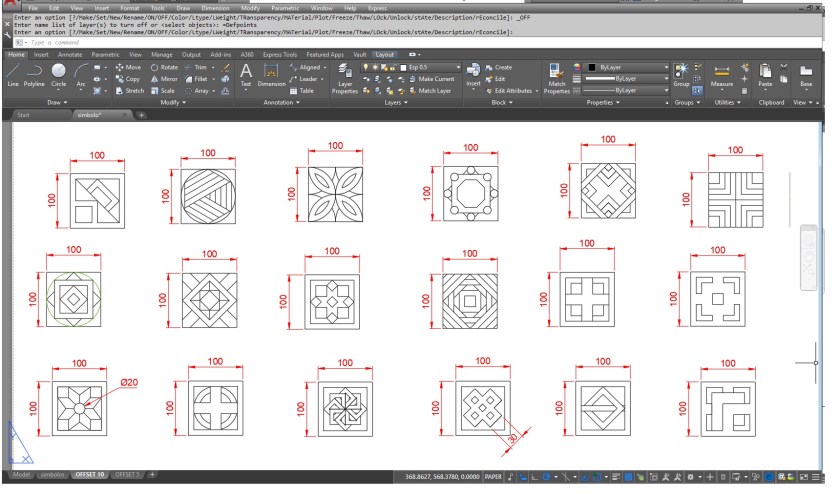This screenshot has height=495, width=840.
Task: Expand the Utilities panel
Action: coord(728,102)
